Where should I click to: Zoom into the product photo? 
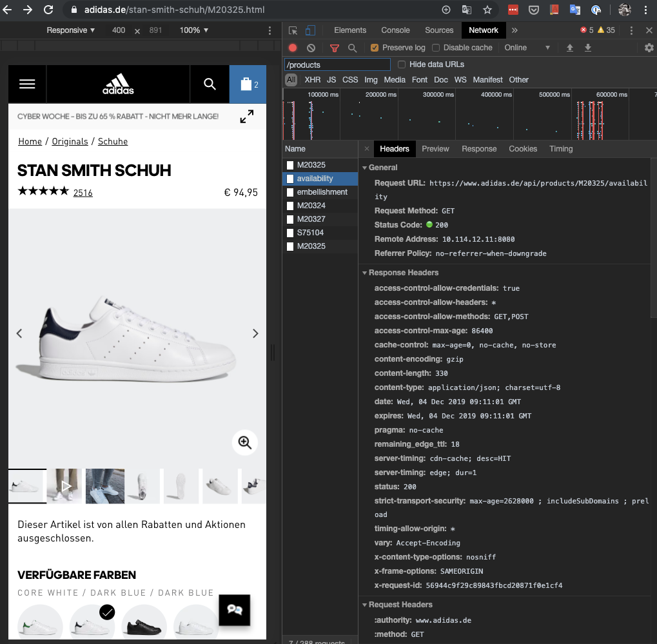[x=245, y=442]
